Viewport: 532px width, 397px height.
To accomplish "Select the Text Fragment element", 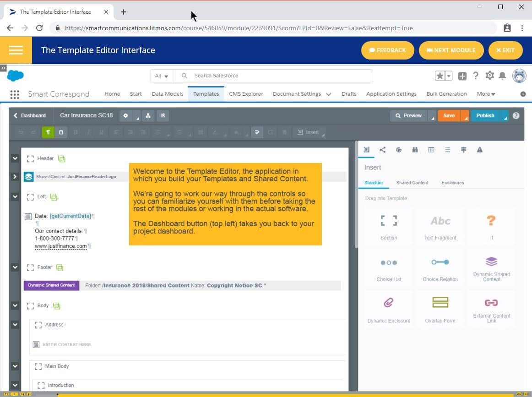I will pyautogui.click(x=440, y=226).
